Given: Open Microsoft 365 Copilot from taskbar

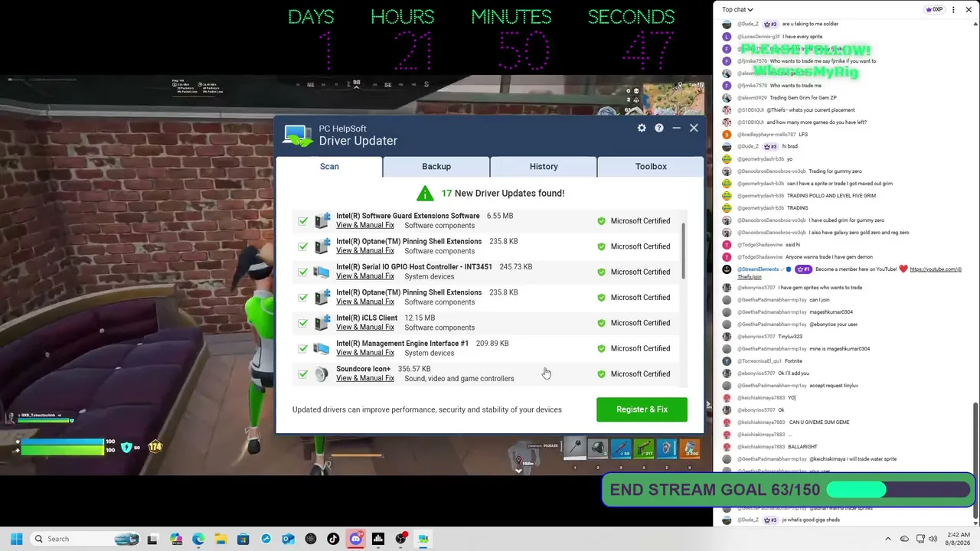Looking at the screenshot, I should [176, 539].
